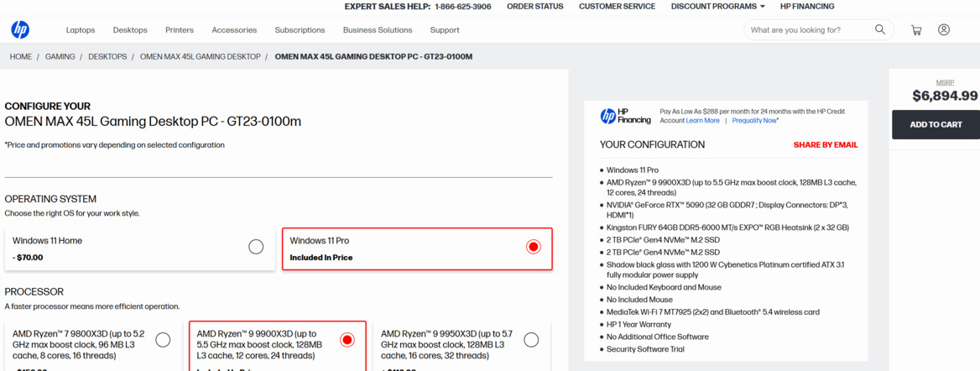Click the 'Kingston FURY 64GB DDR5-6000' configuration line
The height and width of the screenshot is (371, 980).
[x=727, y=227]
